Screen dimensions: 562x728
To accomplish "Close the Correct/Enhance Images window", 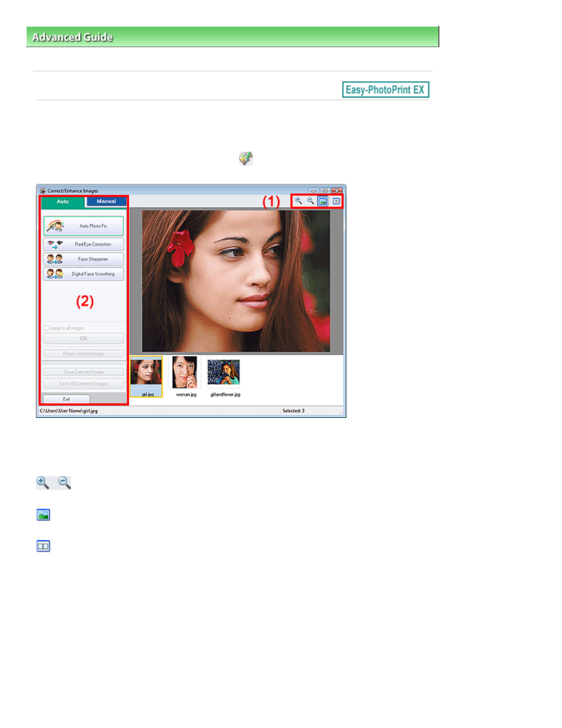I will tap(337, 190).
